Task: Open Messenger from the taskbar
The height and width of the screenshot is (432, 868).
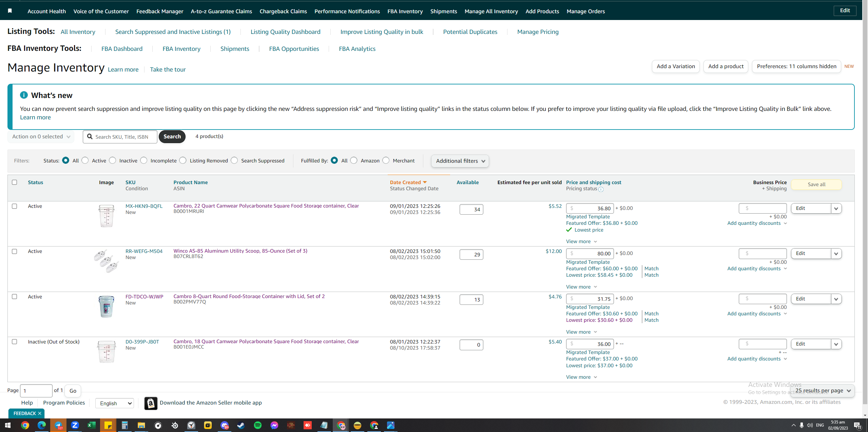Action: tap(274, 425)
